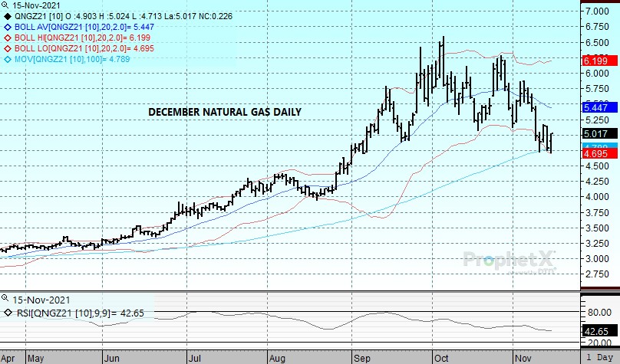Click the magnifier icon in the RSI panel
This screenshot has height=364, width=620.
5,297
